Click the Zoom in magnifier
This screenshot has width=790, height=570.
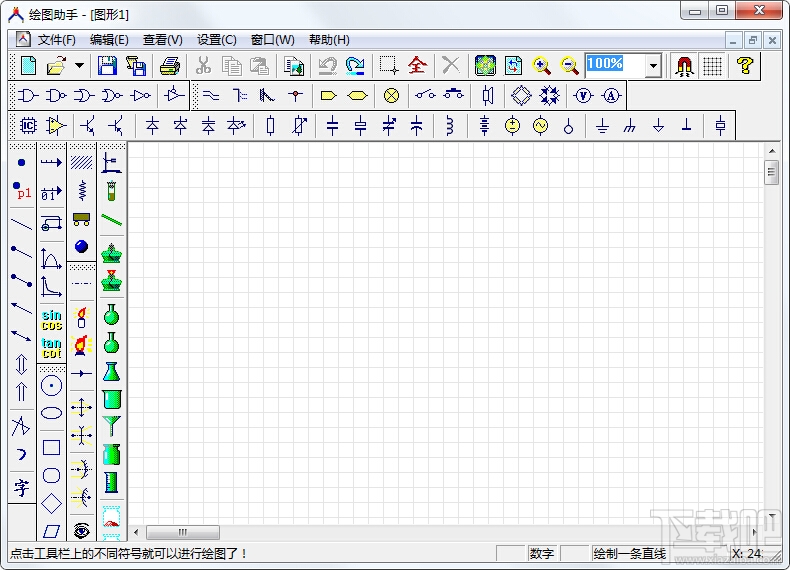(x=541, y=66)
